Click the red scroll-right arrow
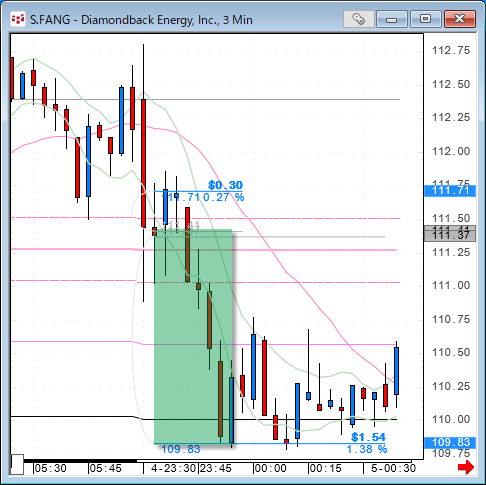The height and width of the screenshot is (485, 486). 466,467
